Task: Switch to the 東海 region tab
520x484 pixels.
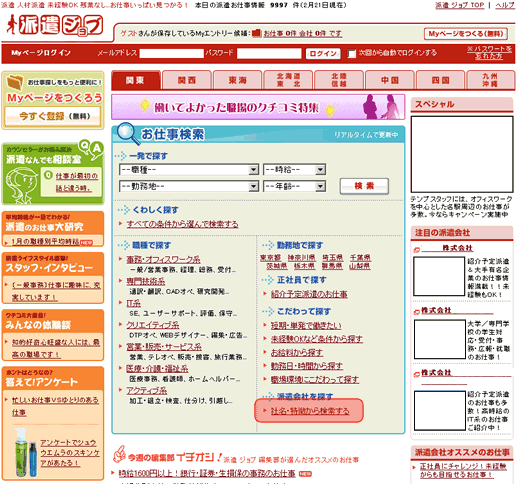Action: [238, 80]
